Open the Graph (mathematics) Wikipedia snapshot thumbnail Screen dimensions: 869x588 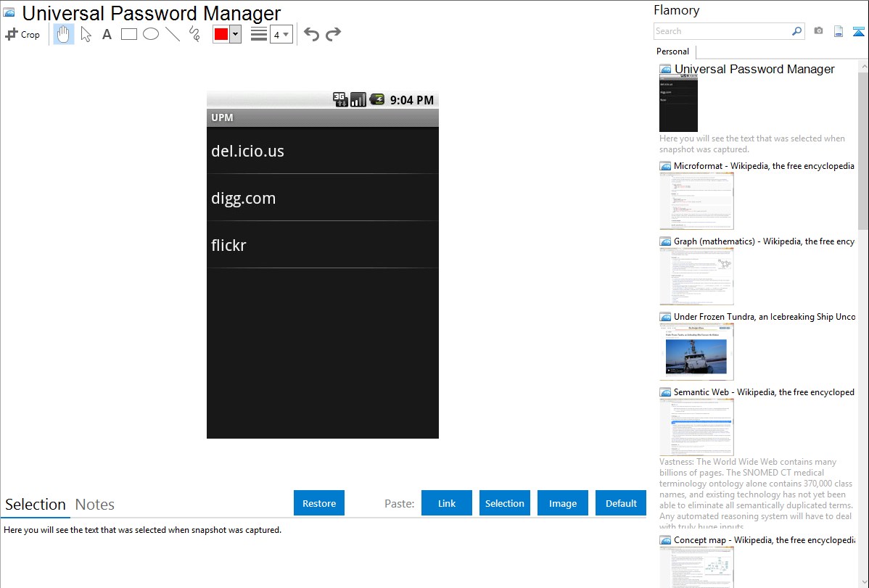pyautogui.click(x=696, y=276)
